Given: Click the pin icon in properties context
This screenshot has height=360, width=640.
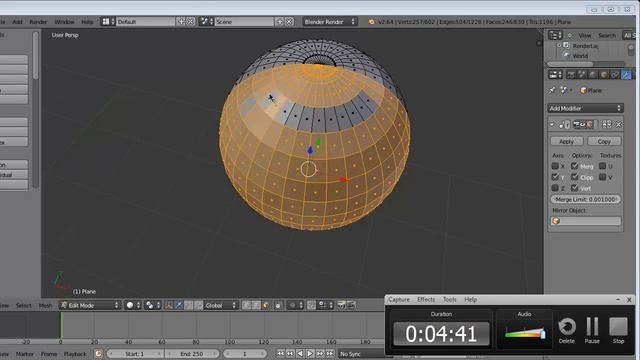Looking at the screenshot, I should (x=552, y=90).
